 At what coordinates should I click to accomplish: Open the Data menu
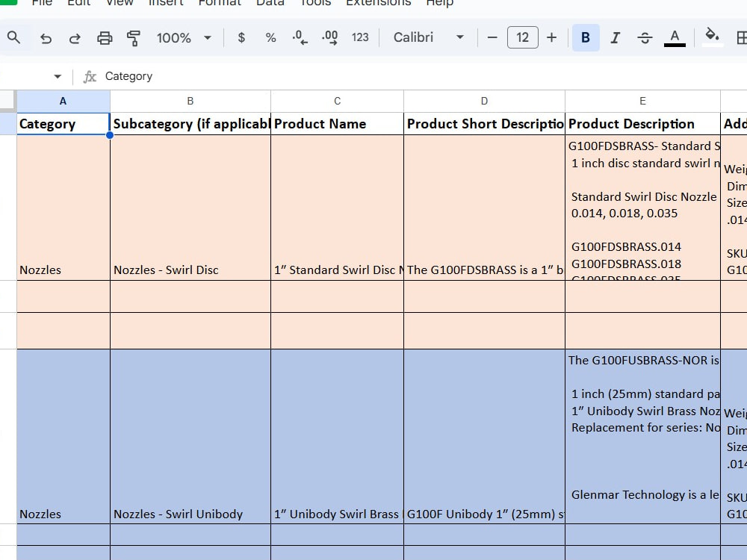pos(270,3)
